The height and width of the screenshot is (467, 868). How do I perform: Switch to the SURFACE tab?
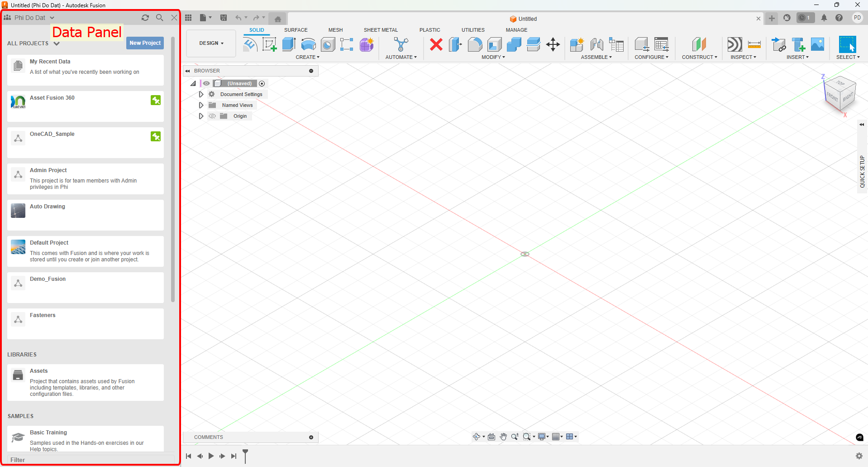coord(296,30)
